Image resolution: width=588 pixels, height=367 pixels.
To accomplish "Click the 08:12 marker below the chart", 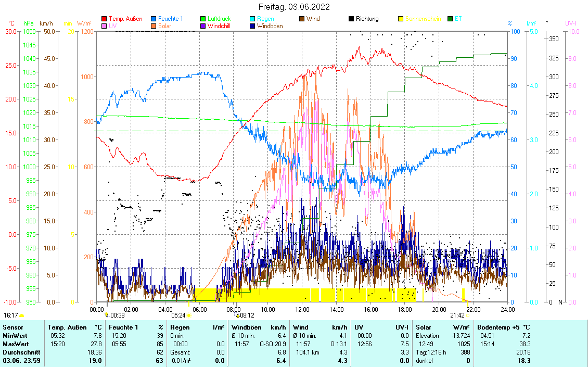I will [246, 315].
